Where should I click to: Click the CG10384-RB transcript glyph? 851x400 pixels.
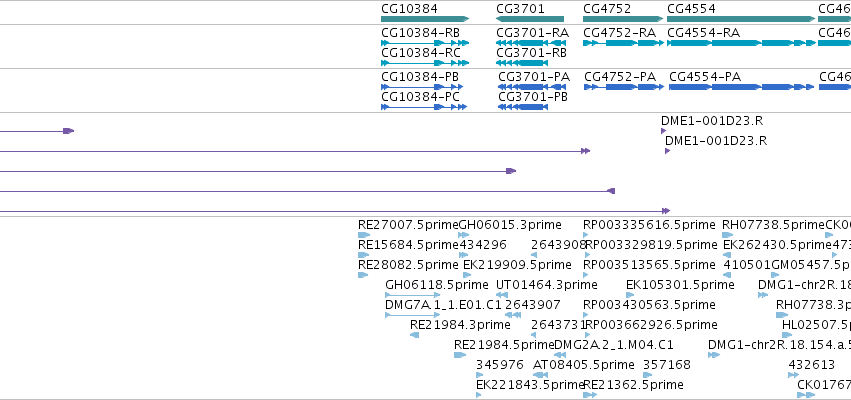point(424,43)
